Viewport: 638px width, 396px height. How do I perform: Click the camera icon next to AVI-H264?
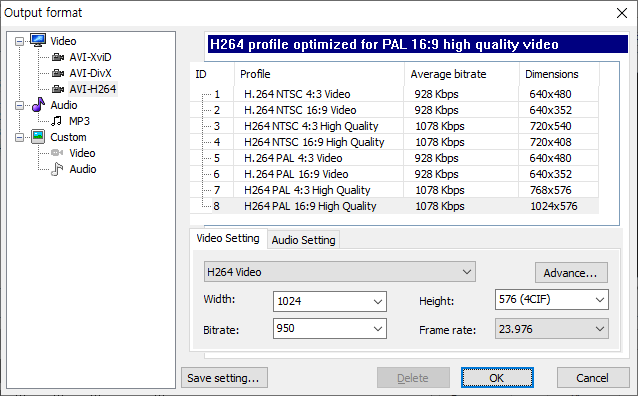[58, 89]
